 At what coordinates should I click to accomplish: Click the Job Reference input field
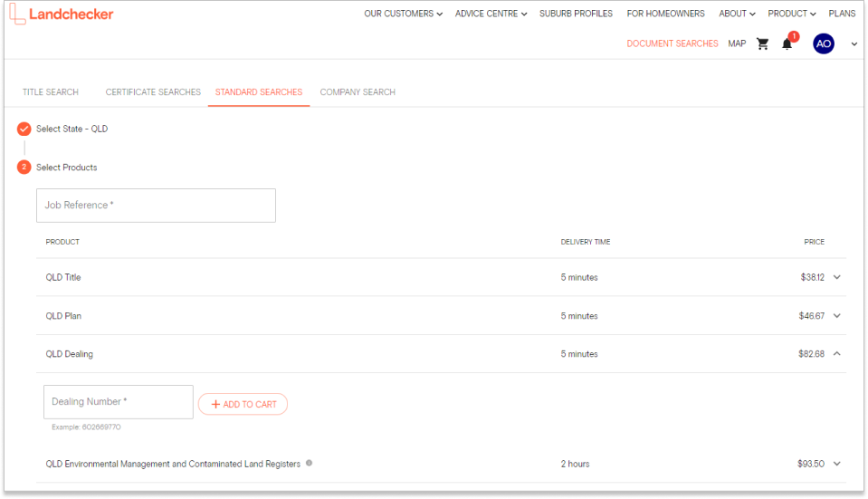(x=156, y=206)
